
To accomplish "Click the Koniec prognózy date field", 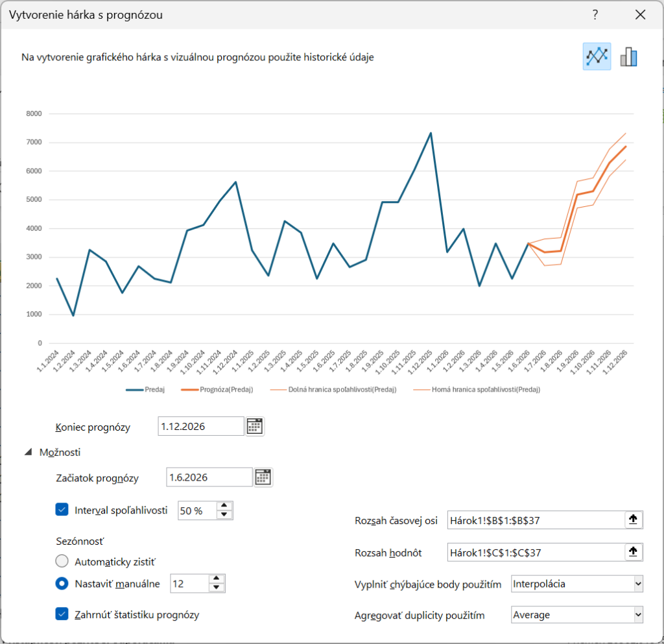I will point(201,426).
